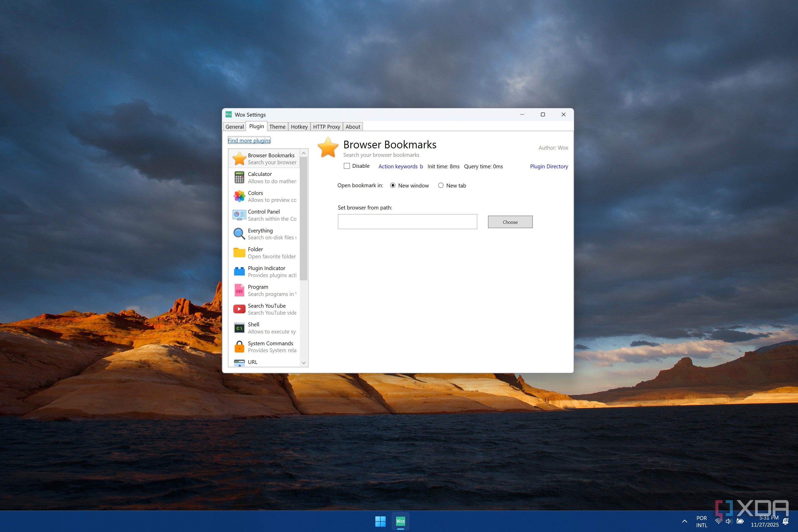Select the New tab radio button
Image resolution: width=798 pixels, height=532 pixels.
[x=441, y=185]
